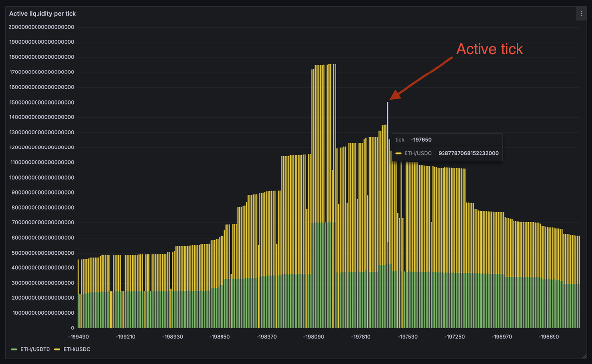The image size is (592, 364).
Task: Click the y-axis label 2000000000000000000000
Action: 42,27
